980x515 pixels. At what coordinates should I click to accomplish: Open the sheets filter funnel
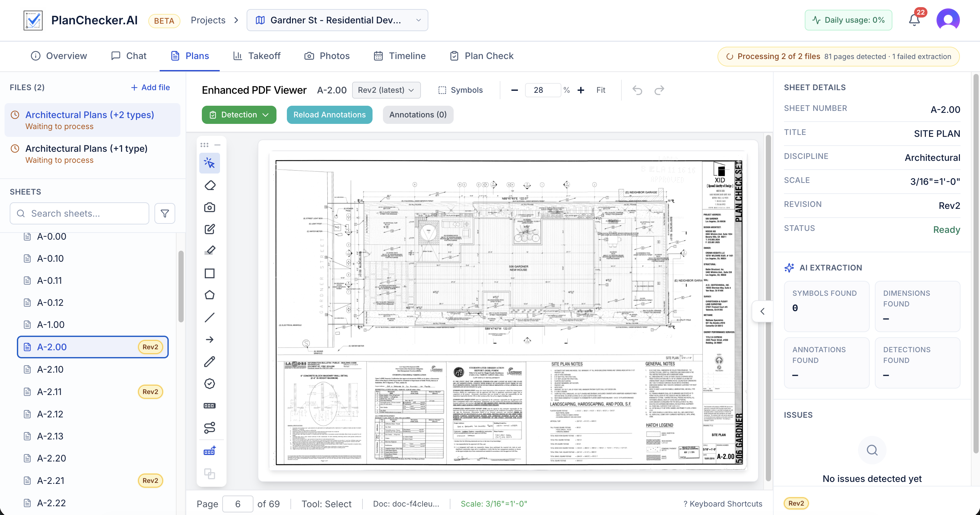(x=165, y=213)
